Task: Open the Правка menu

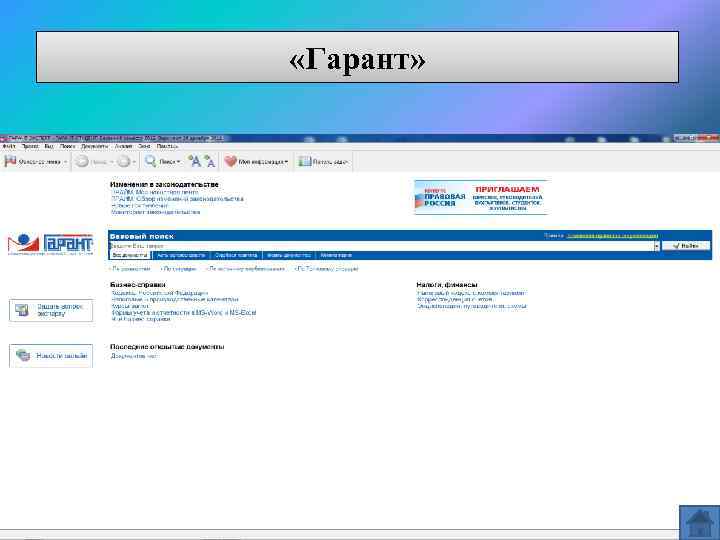Action: click(30, 146)
